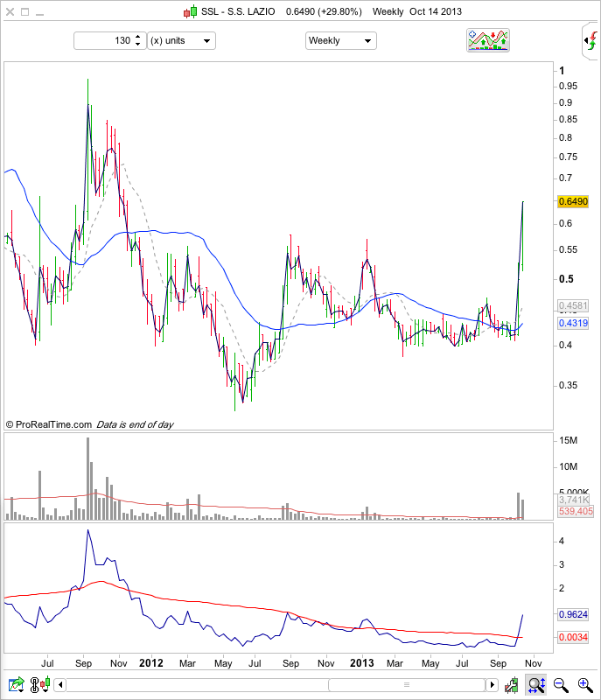Increase the units count stepper up arrow
601x700 pixels.
point(138,37)
